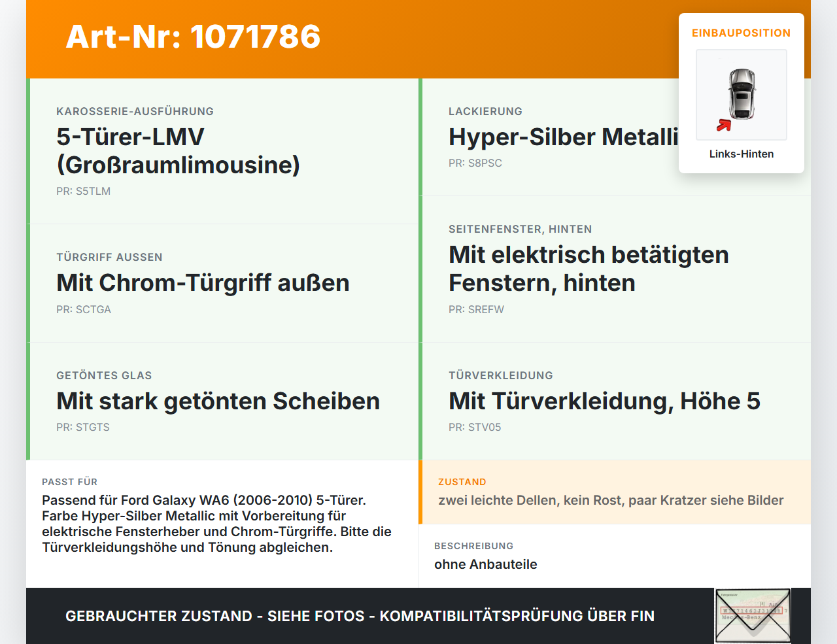Click PR code S8PSC

(x=475, y=163)
